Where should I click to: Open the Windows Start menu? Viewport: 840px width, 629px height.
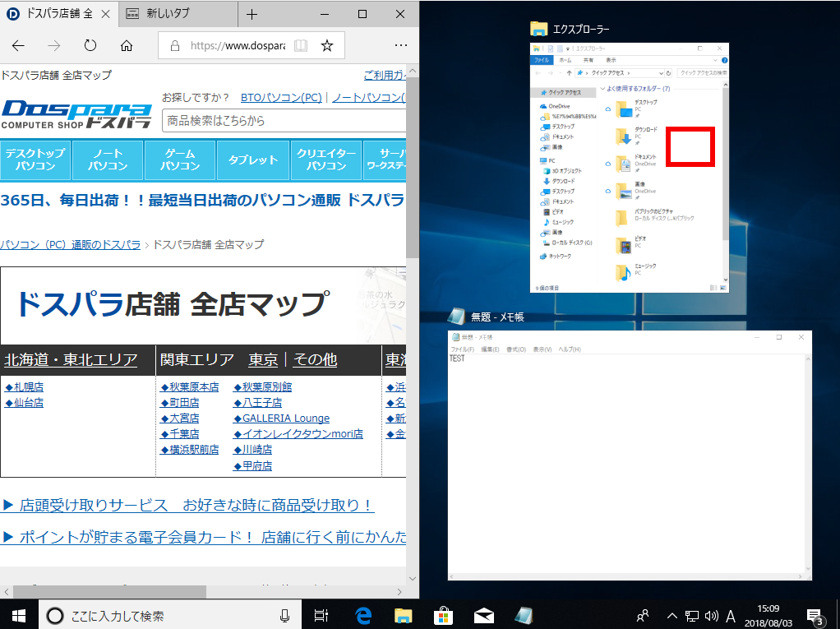(19, 616)
